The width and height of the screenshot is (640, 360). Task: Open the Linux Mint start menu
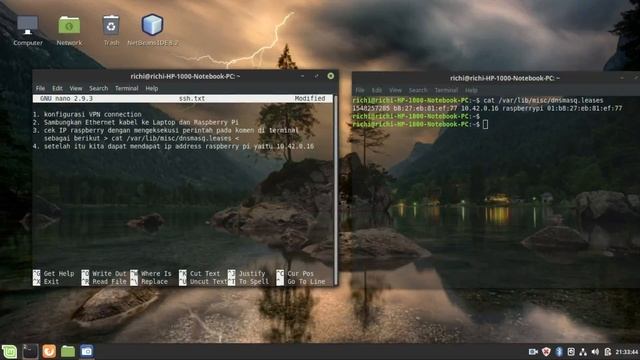(x=9, y=351)
